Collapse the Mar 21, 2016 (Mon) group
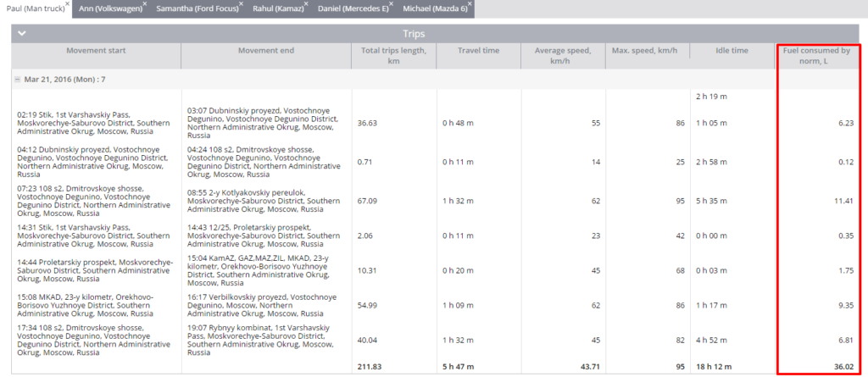This screenshot has width=868, height=377. [17, 80]
